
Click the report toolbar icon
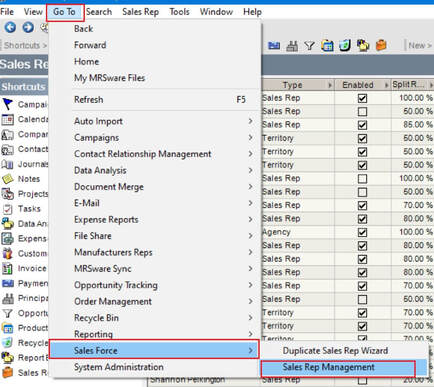coord(363,45)
